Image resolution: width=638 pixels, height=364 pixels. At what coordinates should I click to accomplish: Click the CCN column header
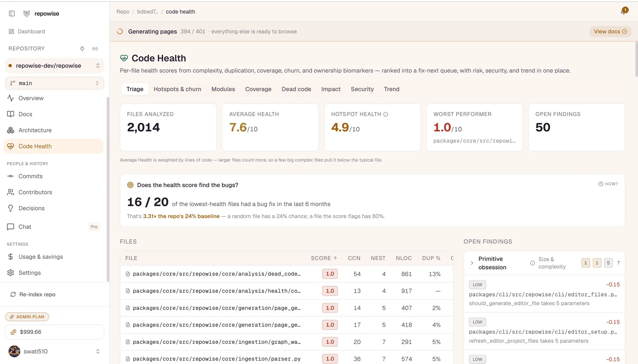coord(354,258)
